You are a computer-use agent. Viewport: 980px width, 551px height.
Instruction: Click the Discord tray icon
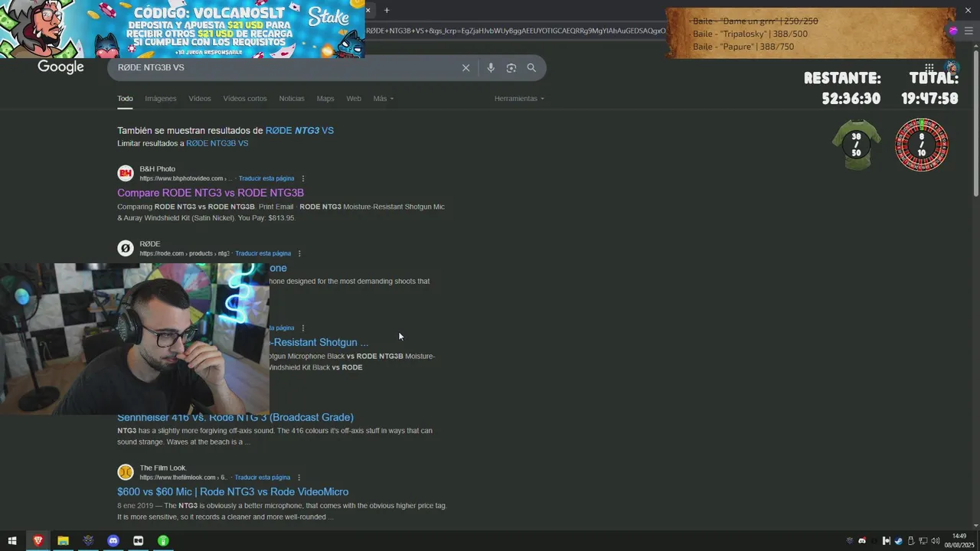coord(862,541)
